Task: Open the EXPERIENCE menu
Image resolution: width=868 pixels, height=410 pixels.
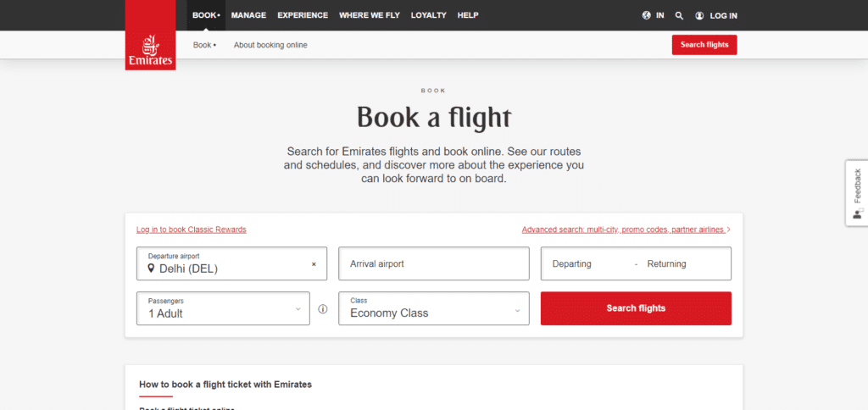Action: click(x=303, y=15)
